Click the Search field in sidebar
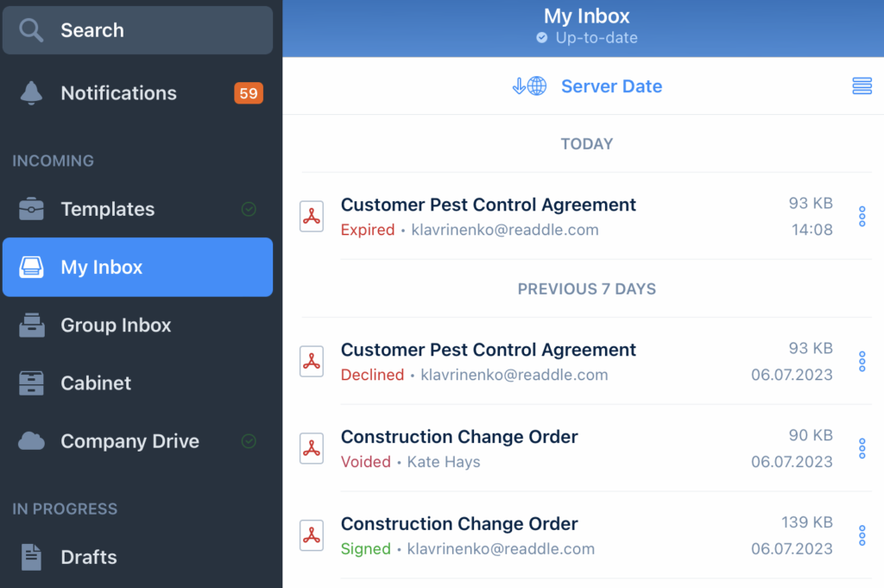 click(x=138, y=30)
